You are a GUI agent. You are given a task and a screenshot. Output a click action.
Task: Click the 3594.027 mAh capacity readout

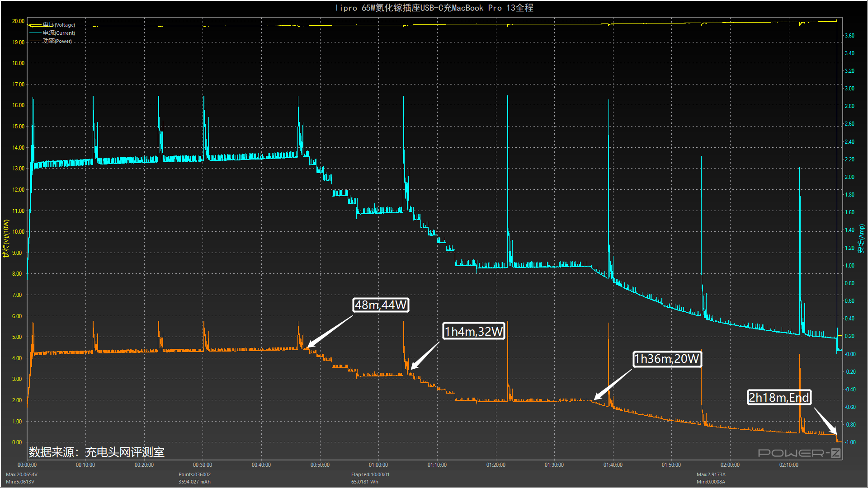point(194,482)
